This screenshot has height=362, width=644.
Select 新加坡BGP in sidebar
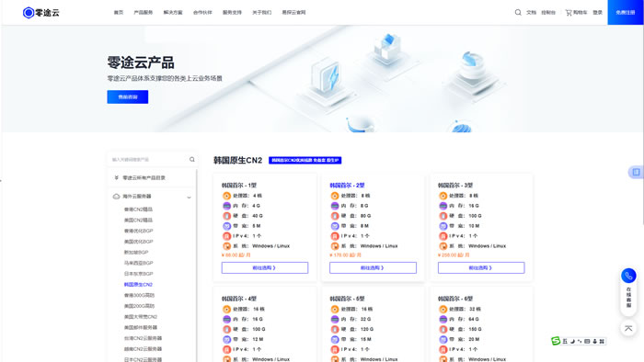point(136,252)
